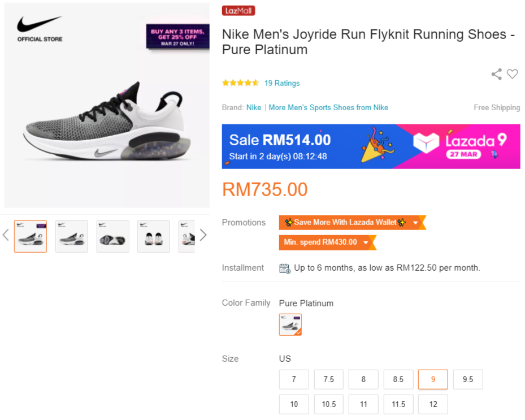Show previous product thumbnails arrow
Viewport: 525px width, 420px height.
coord(6,235)
